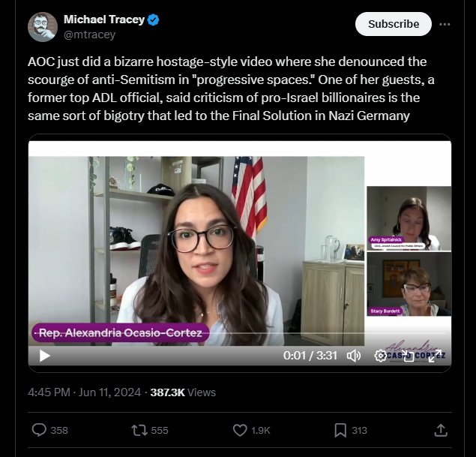Open the three-dot more options menu
The width and height of the screenshot is (476, 457).
(445, 24)
